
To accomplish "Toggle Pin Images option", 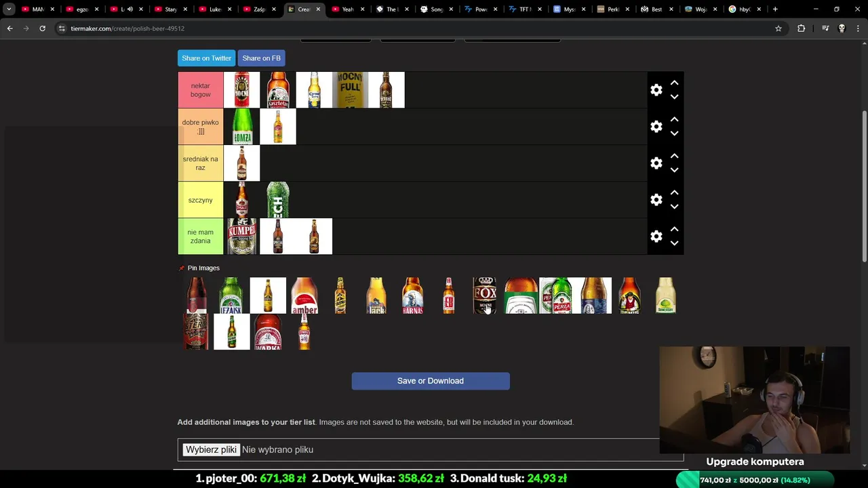I will click(x=199, y=268).
